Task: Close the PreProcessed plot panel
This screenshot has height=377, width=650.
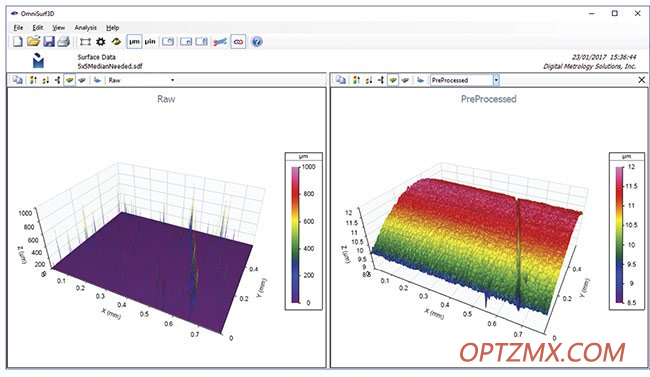Action: (x=641, y=80)
